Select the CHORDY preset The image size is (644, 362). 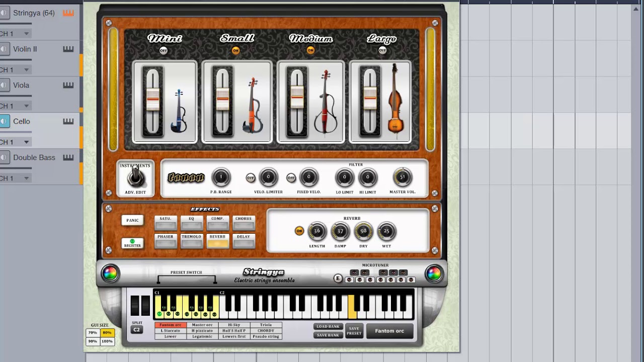tap(266, 331)
